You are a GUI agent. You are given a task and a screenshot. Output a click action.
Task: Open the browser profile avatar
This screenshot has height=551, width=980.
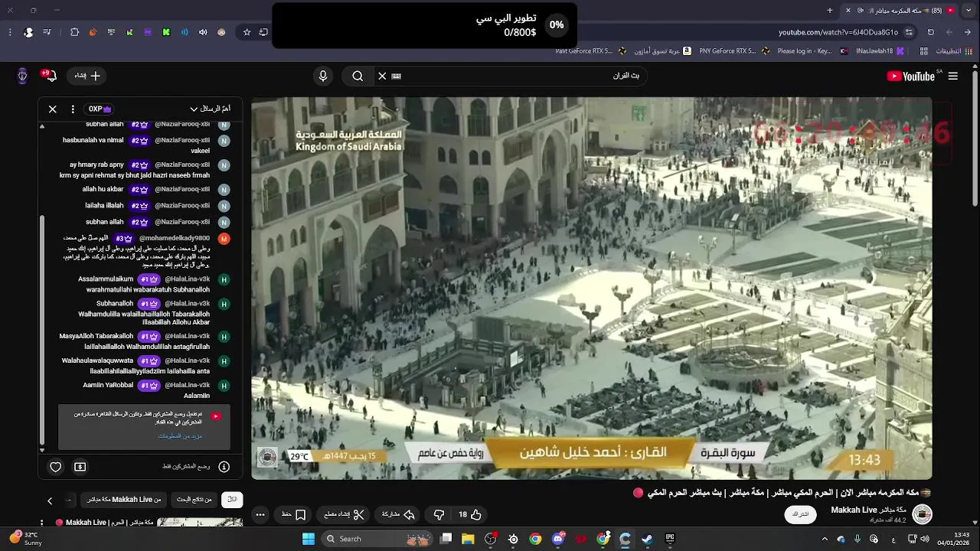[28, 32]
